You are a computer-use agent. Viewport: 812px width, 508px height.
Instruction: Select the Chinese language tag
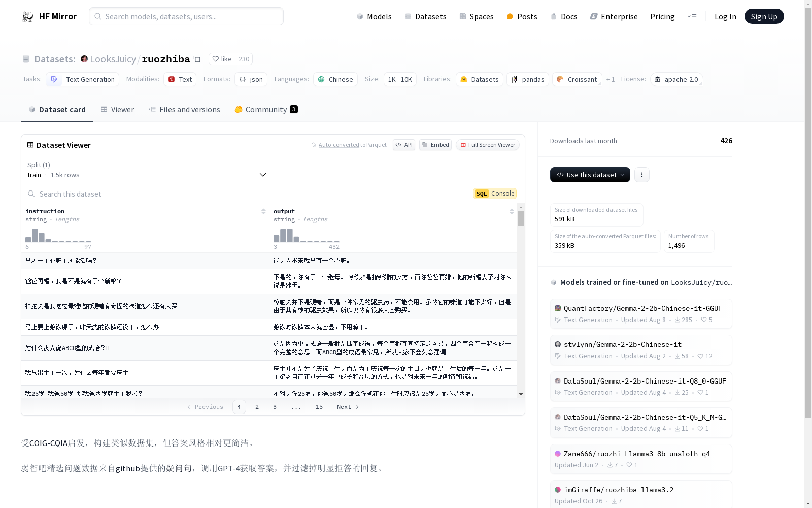pos(335,79)
